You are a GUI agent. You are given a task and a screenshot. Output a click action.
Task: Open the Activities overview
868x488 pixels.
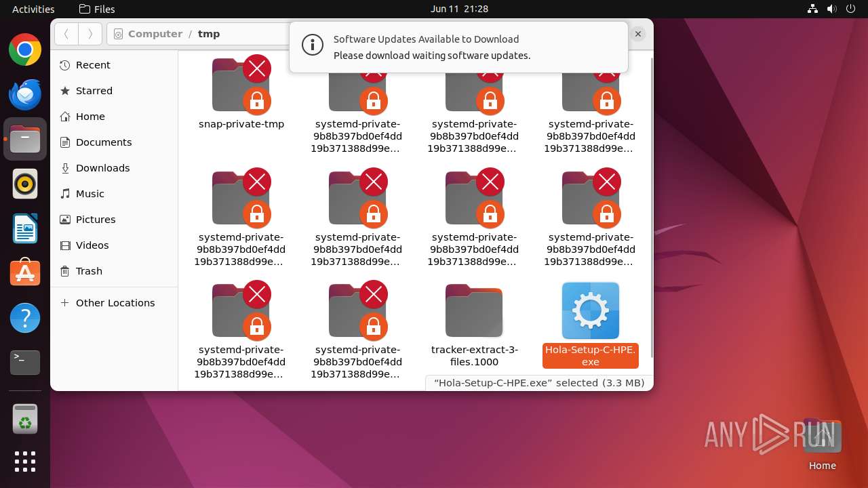33,9
